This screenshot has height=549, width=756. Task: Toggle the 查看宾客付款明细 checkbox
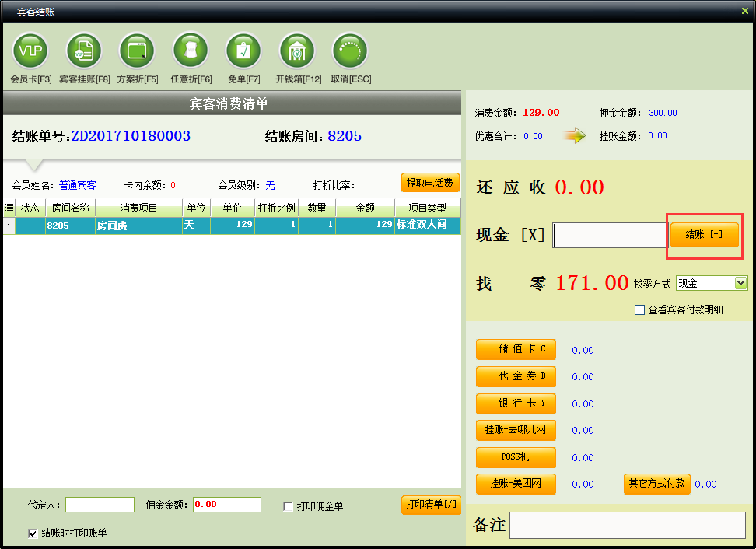click(x=639, y=310)
